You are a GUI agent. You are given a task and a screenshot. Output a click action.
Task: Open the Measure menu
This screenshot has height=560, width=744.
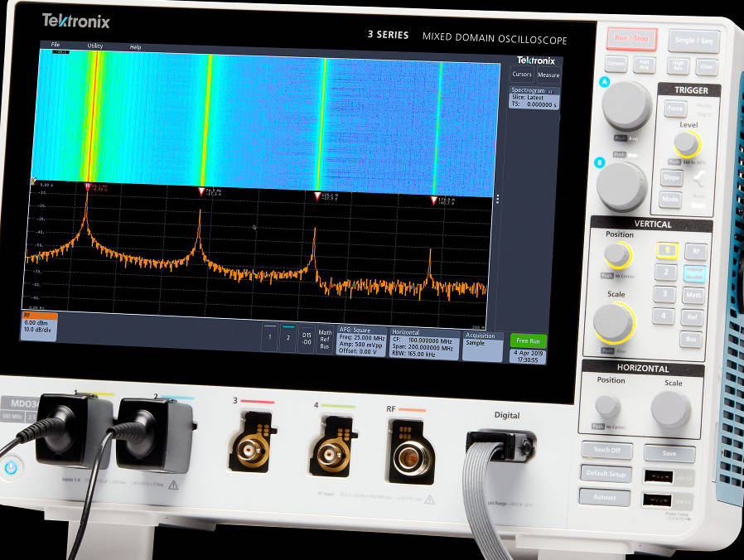point(548,75)
